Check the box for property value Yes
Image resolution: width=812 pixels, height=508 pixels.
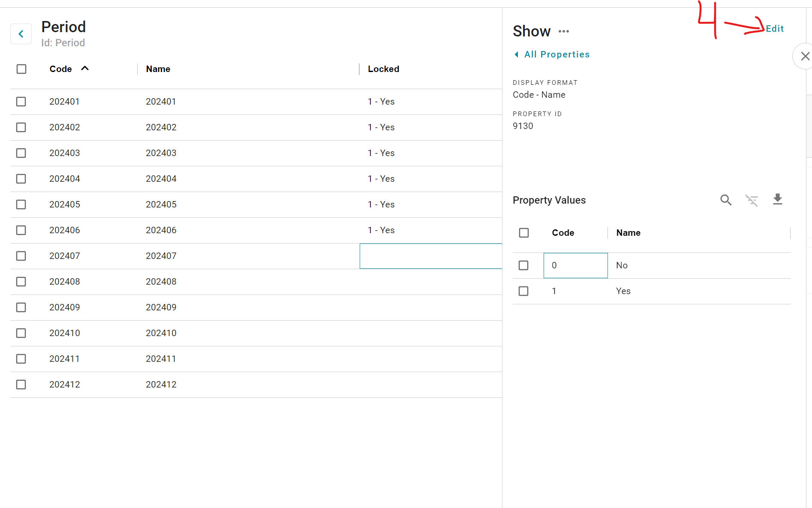tap(523, 291)
